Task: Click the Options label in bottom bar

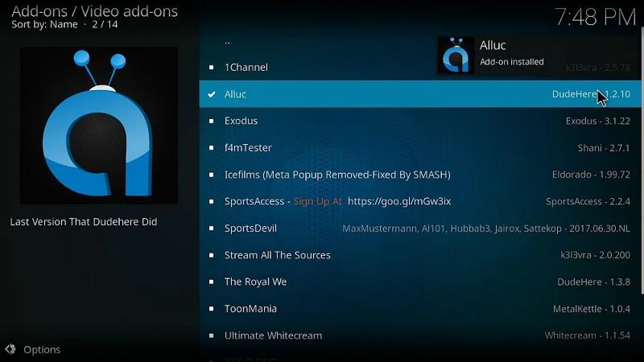Action: click(42, 350)
